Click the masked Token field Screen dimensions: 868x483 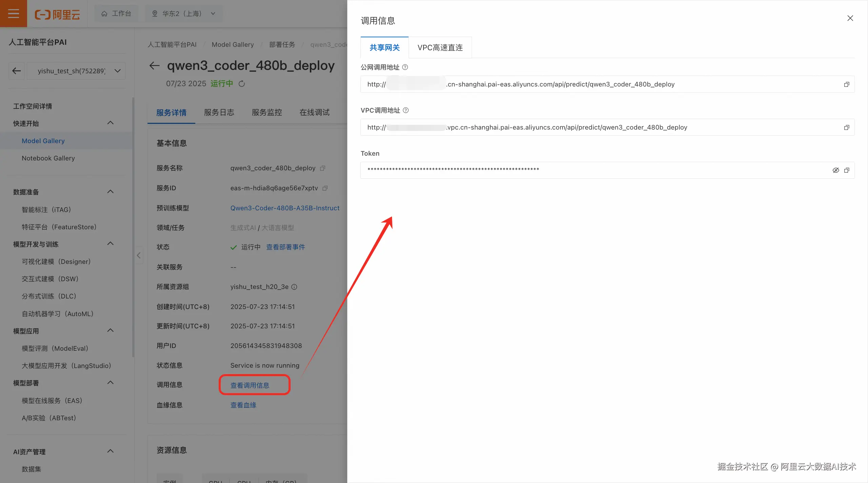[x=608, y=170]
